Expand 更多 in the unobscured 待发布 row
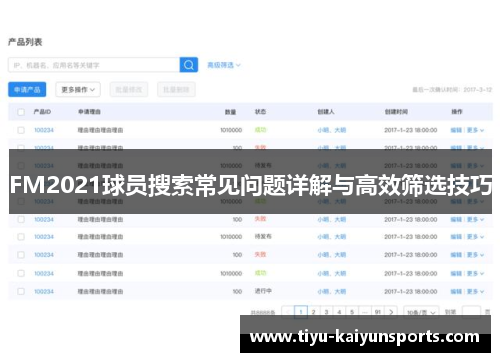The height and width of the screenshot is (362, 500). point(475,237)
